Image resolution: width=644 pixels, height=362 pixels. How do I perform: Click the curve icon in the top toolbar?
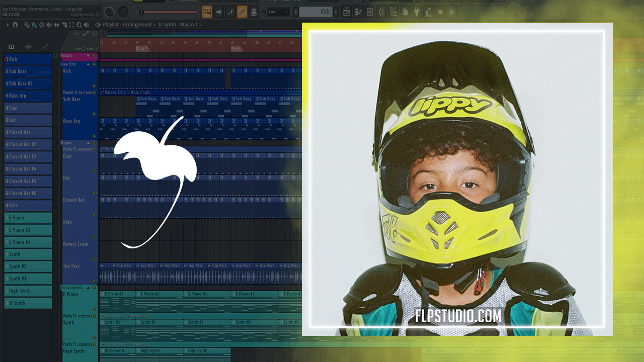[x=230, y=12]
